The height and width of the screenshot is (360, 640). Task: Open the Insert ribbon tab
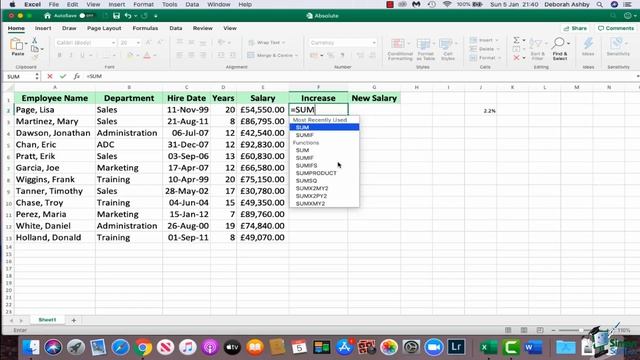point(43,28)
